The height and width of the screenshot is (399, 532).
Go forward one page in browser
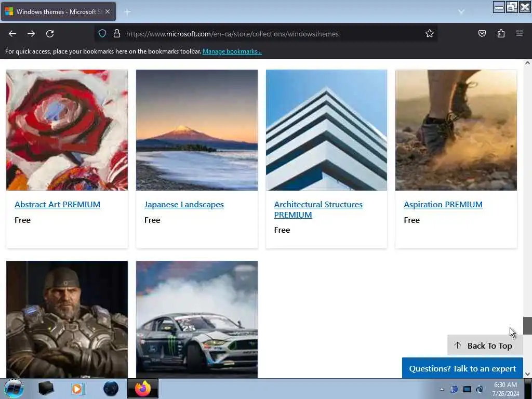tap(31, 34)
